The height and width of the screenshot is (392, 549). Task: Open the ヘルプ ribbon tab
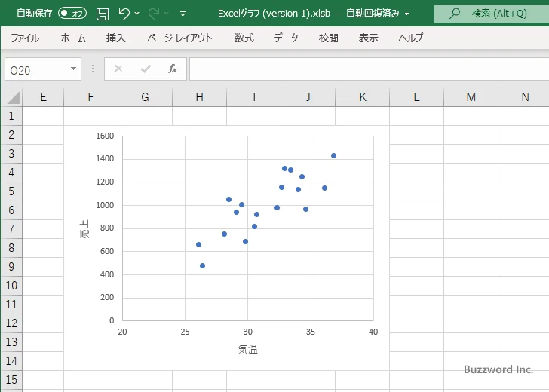click(411, 38)
